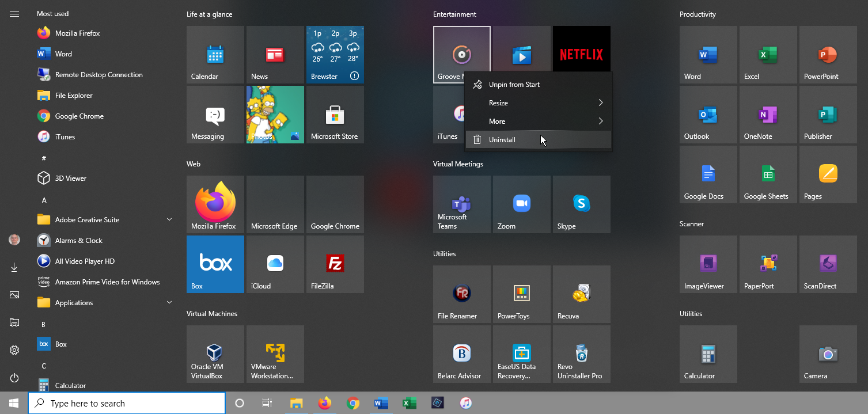Open the Excel tile in Productivity
Image resolution: width=868 pixels, height=414 pixels.
768,55
